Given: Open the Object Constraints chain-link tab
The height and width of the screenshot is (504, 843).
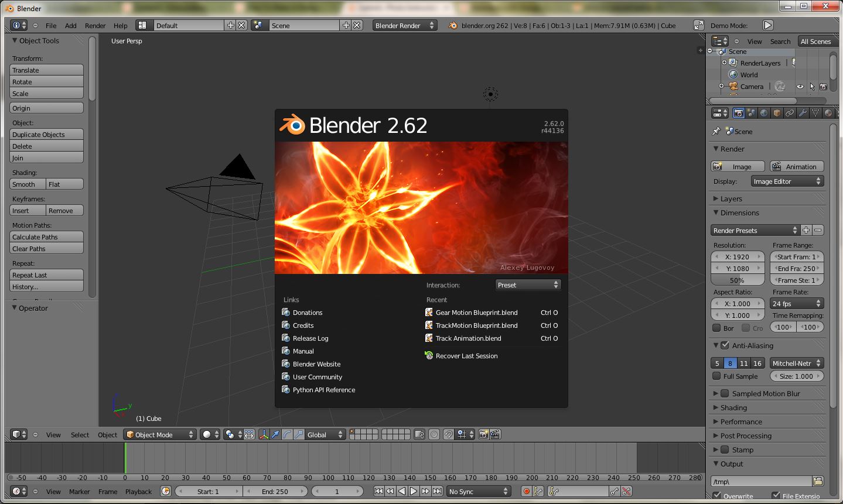Looking at the screenshot, I should (x=790, y=113).
